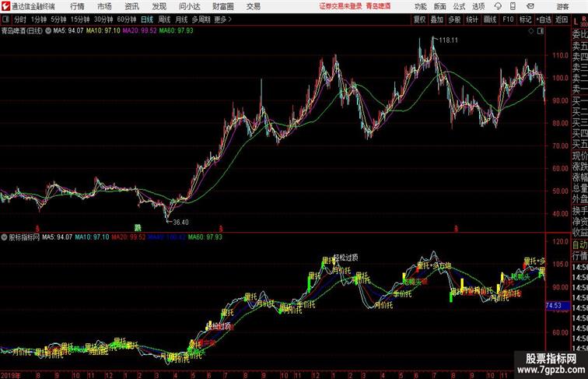This screenshot has height=379, width=588.
Task: Click the Tongdaxin red logo icon
Action: [x=5, y=6]
